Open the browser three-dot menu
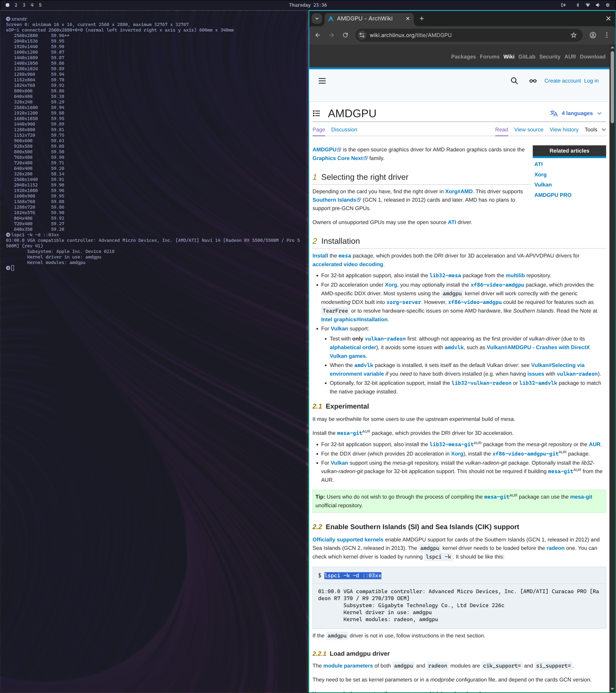Viewport: 616px width, 693px height. [x=607, y=35]
